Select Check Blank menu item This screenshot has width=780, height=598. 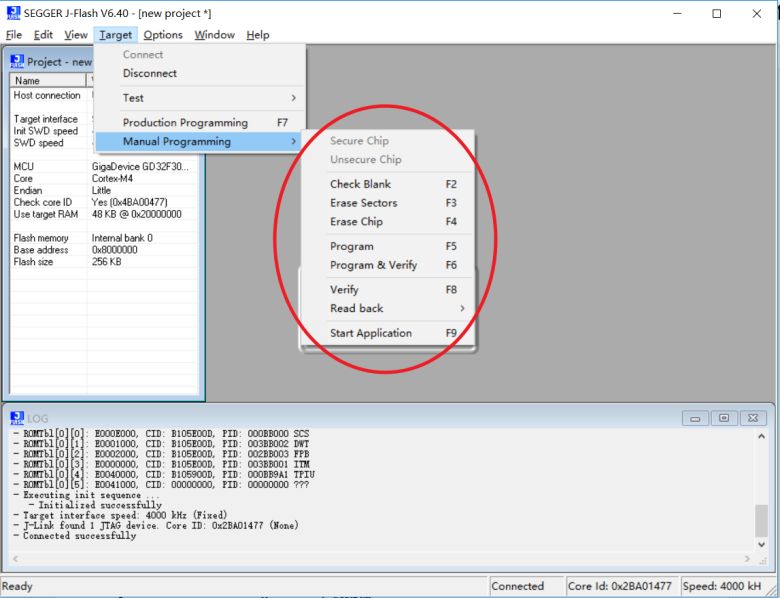tap(361, 185)
